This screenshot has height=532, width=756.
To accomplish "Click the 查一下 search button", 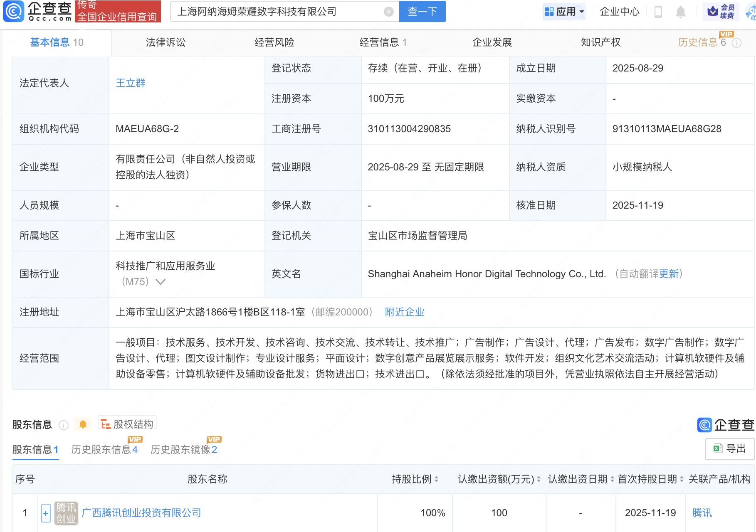I will point(422,12).
